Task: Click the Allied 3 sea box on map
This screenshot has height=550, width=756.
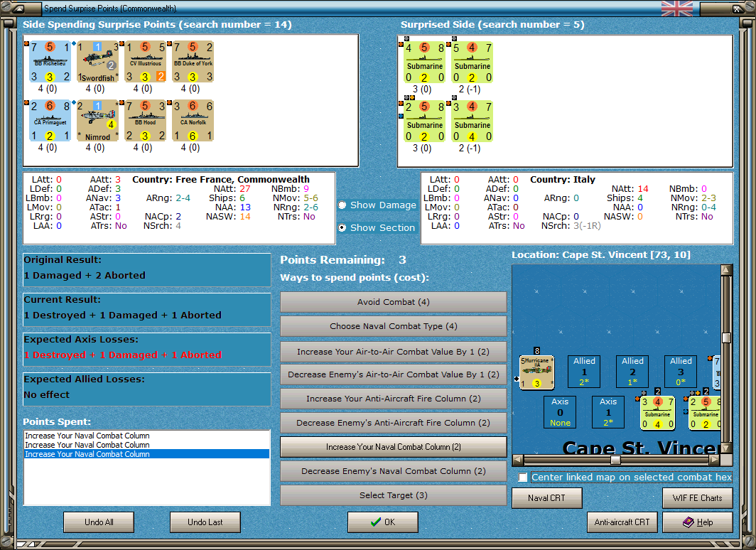Action: (x=681, y=372)
